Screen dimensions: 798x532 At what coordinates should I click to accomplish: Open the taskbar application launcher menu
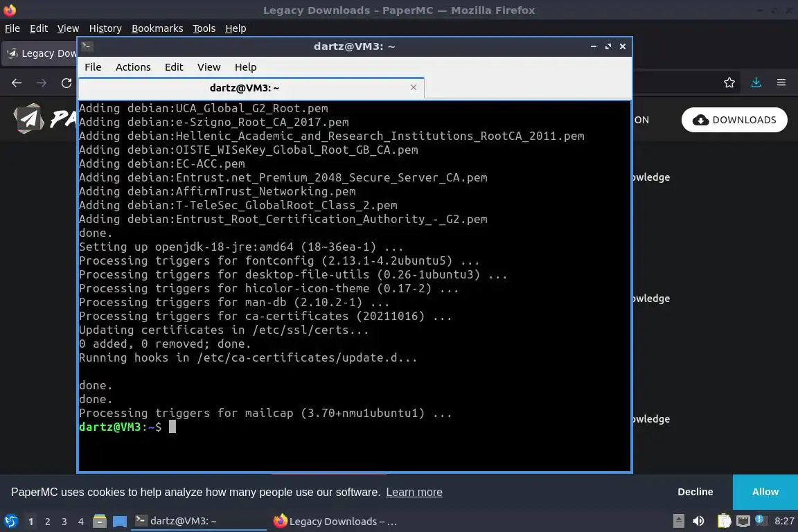click(10, 522)
